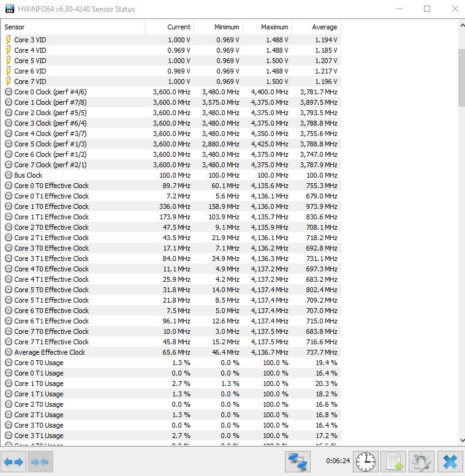Select the Core 4 VID row label

(31, 50)
